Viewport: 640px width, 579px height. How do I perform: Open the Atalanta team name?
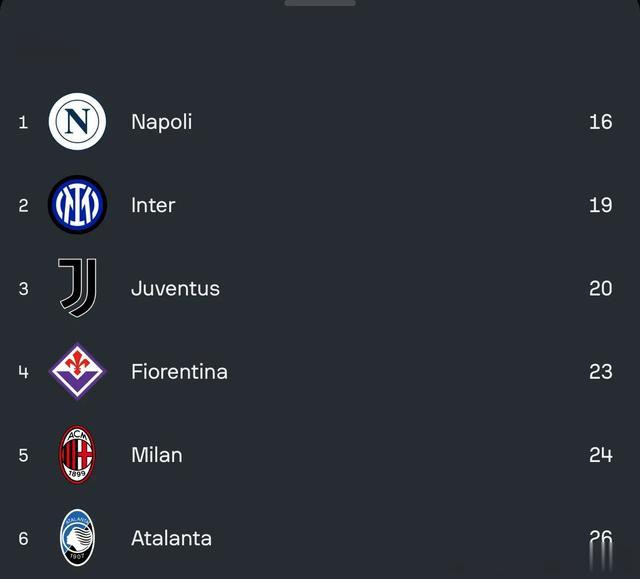pyautogui.click(x=171, y=538)
